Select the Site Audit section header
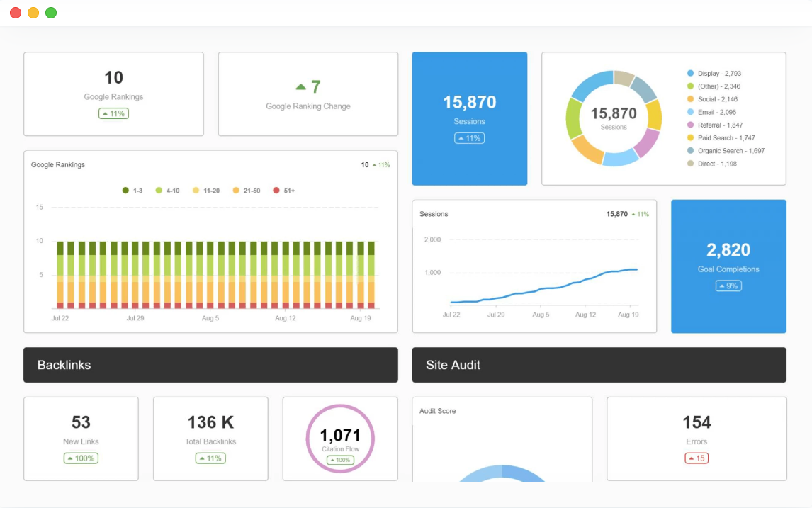The width and height of the screenshot is (812, 508). click(x=599, y=365)
